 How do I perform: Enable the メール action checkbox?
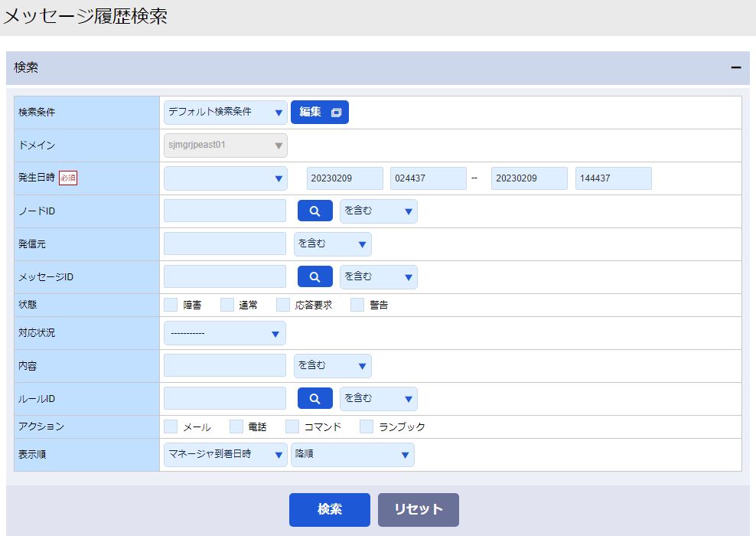[x=171, y=427]
